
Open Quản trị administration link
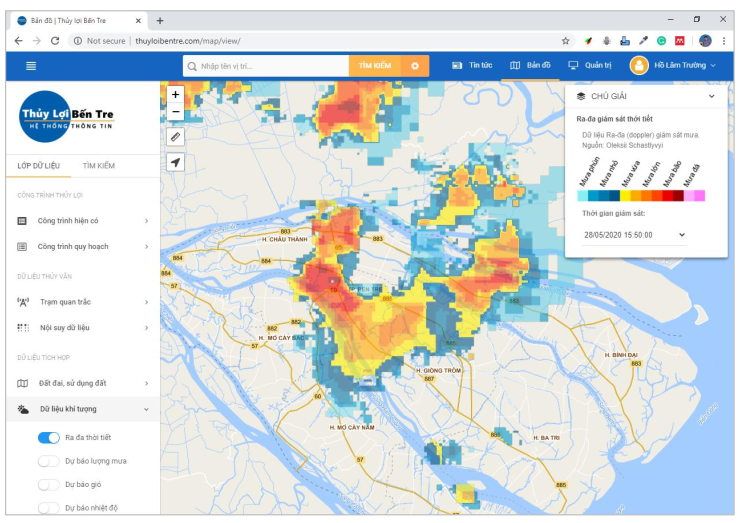point(589,65)
